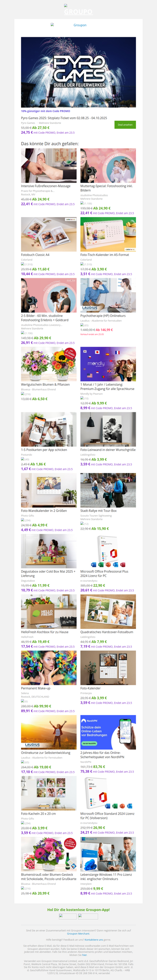This screenshot has height=980, width=157.
Task: Open the Intensive Fußreflexzonen-Massage deal image
Action: (x=49, y=165)
